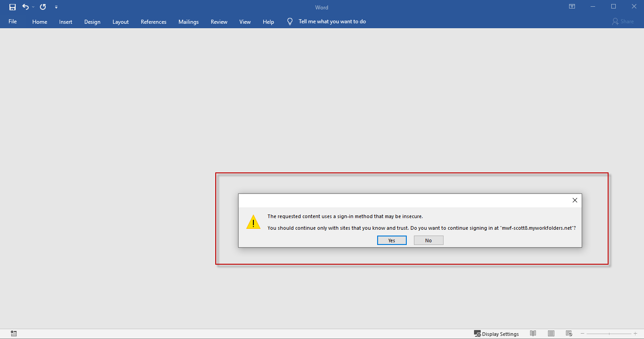Open the Mailings ribbon tab
Viewport: 644px width, 339px height.
click(x=188, y=22)
